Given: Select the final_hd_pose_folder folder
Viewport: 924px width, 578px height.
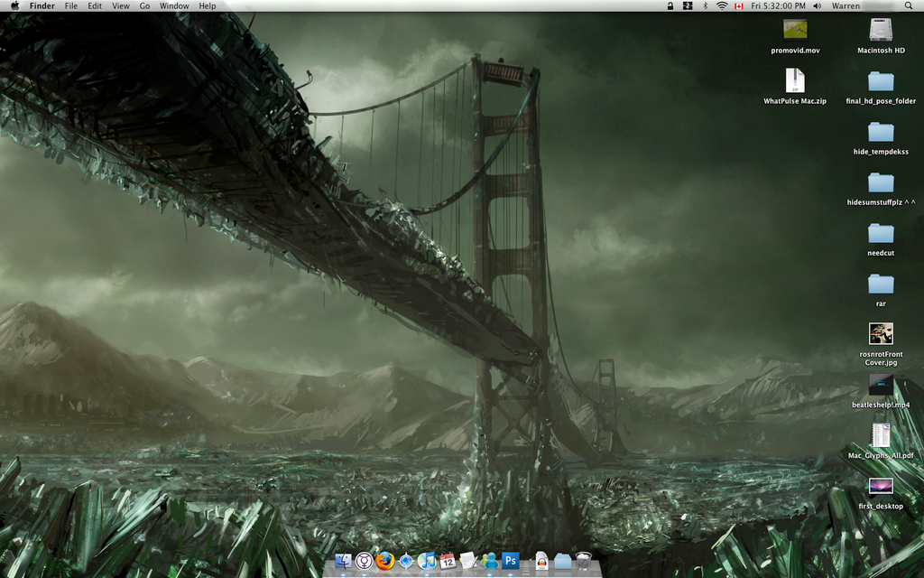Looking at the screenshot, I should 881,80.
